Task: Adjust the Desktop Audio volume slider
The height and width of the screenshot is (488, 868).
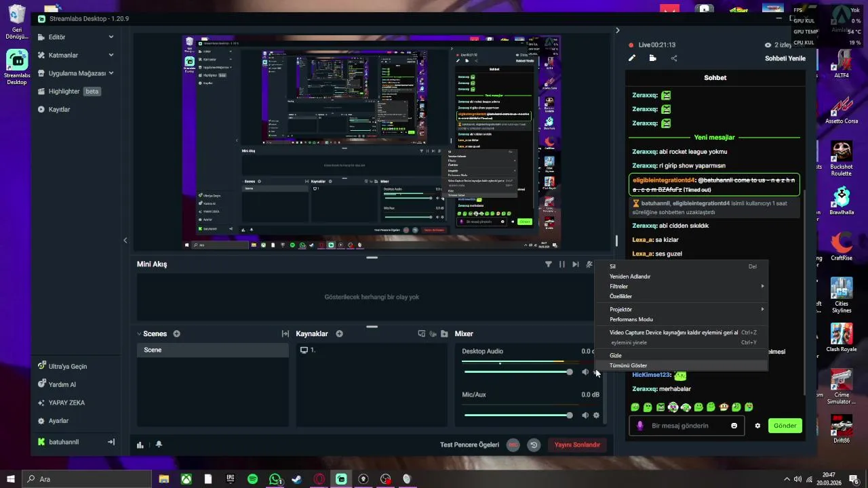Action: point(519,372)
